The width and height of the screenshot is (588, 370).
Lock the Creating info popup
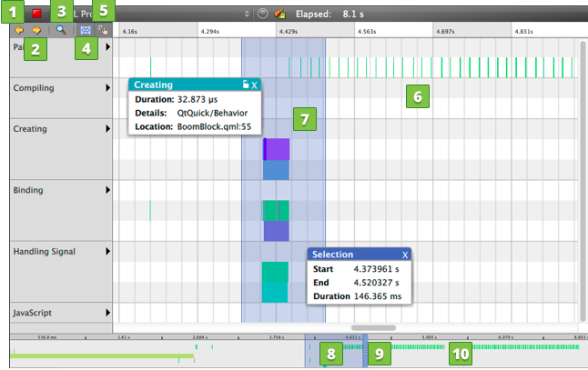245,85
